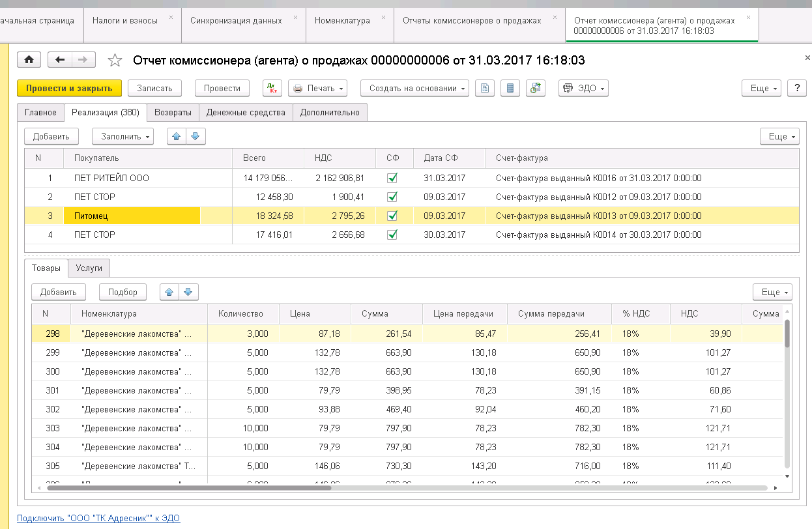Click the Провести и закрыть button
This screenshot has height=529, width=812.
69,89
